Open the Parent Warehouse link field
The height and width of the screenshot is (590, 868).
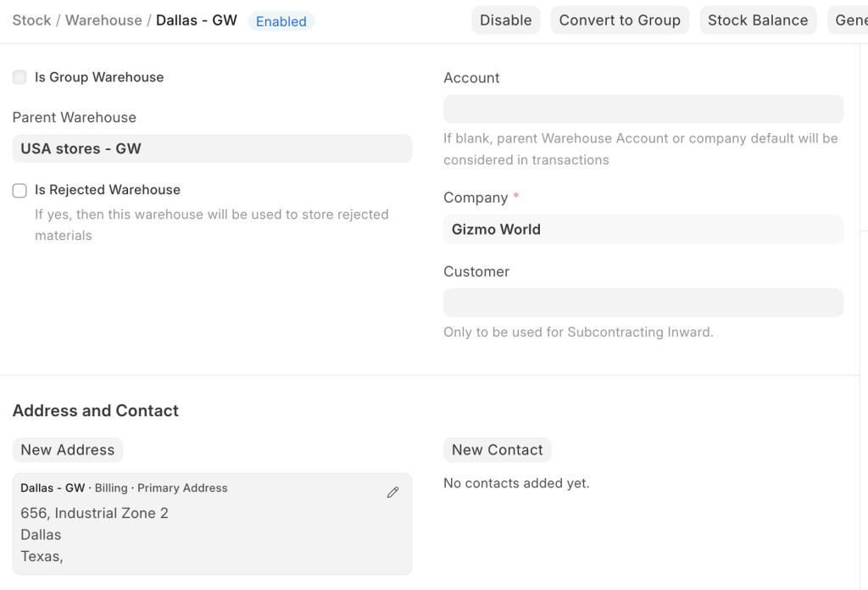click(212, 148)
